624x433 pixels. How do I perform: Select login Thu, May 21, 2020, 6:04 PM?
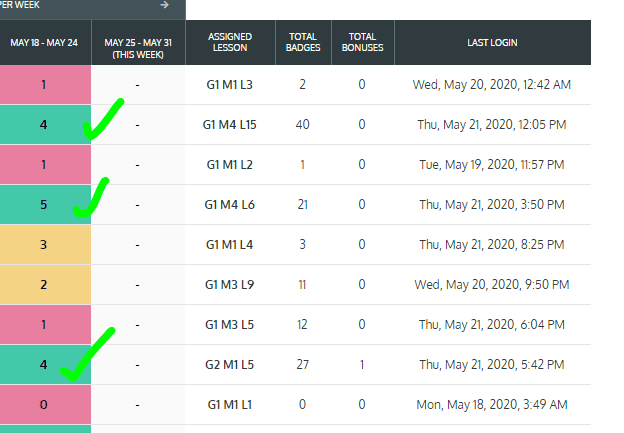coord(492,325)
